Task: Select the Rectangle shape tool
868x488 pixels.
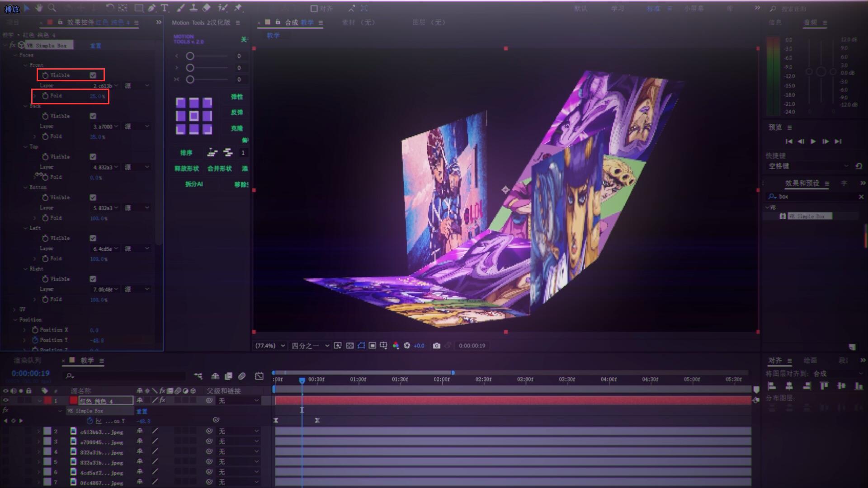Action: pyautogui.click(x=139, y=8)
